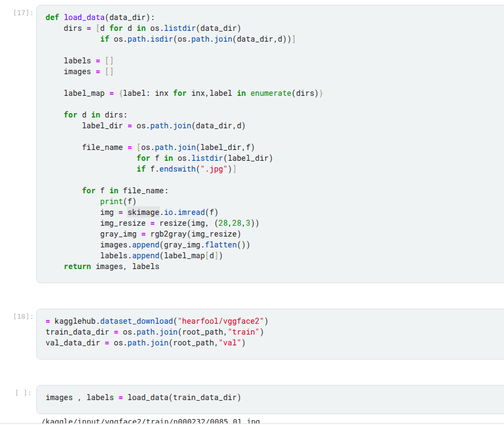Select the empty execution prompt "[ ]:"
The image size is (504, 425).
[x=23, y=393]
